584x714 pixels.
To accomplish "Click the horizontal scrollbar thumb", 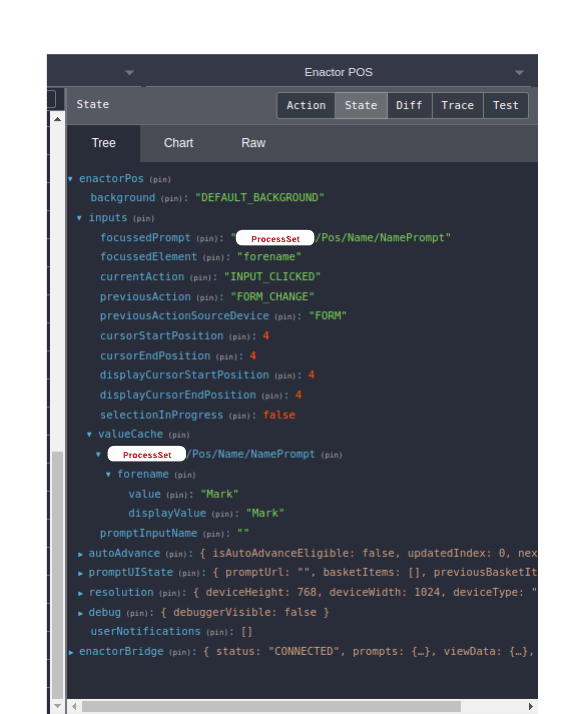I will click(x=271, y=706).
